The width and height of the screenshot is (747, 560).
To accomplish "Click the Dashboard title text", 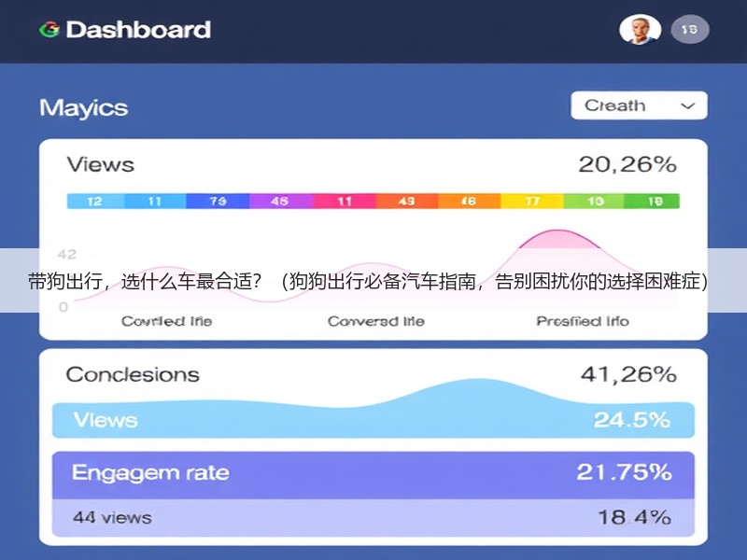I will coord(138,30).
